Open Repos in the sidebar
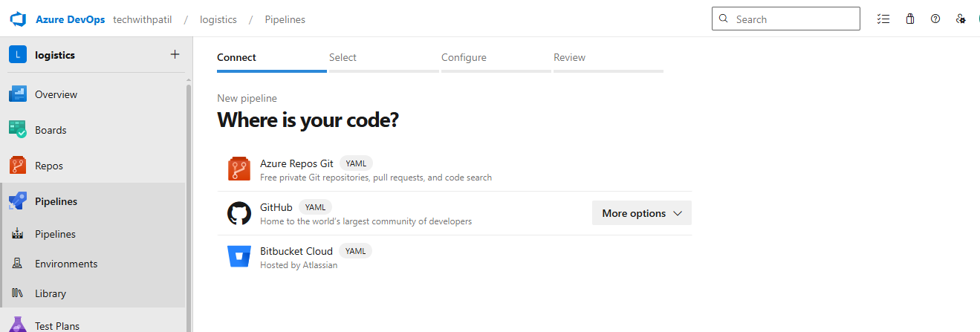 49,166
